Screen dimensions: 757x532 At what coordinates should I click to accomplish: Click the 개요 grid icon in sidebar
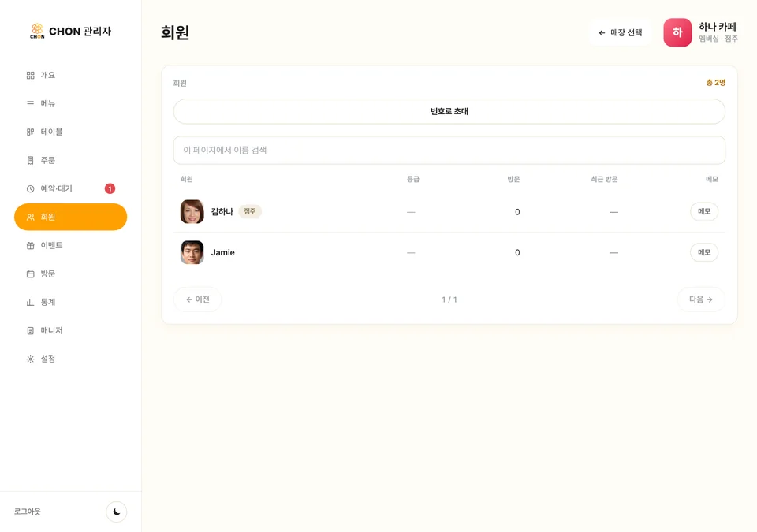tap(31, 76)
